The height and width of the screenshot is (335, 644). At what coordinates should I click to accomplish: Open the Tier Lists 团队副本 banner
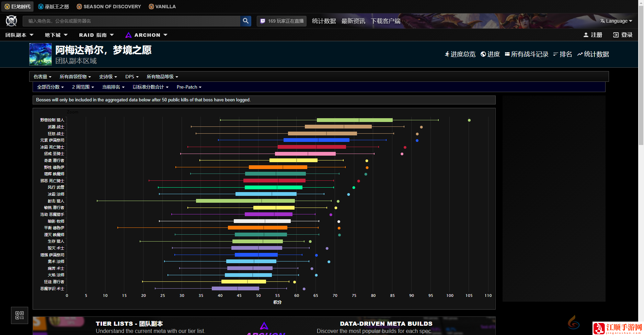[150, 327]
